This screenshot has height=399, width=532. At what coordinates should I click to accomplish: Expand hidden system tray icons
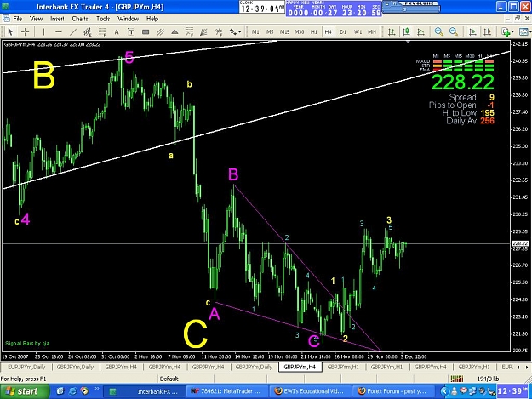coord(444,391)
